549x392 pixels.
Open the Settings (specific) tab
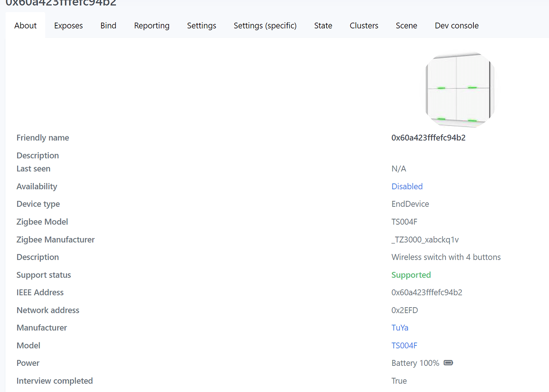265,25
